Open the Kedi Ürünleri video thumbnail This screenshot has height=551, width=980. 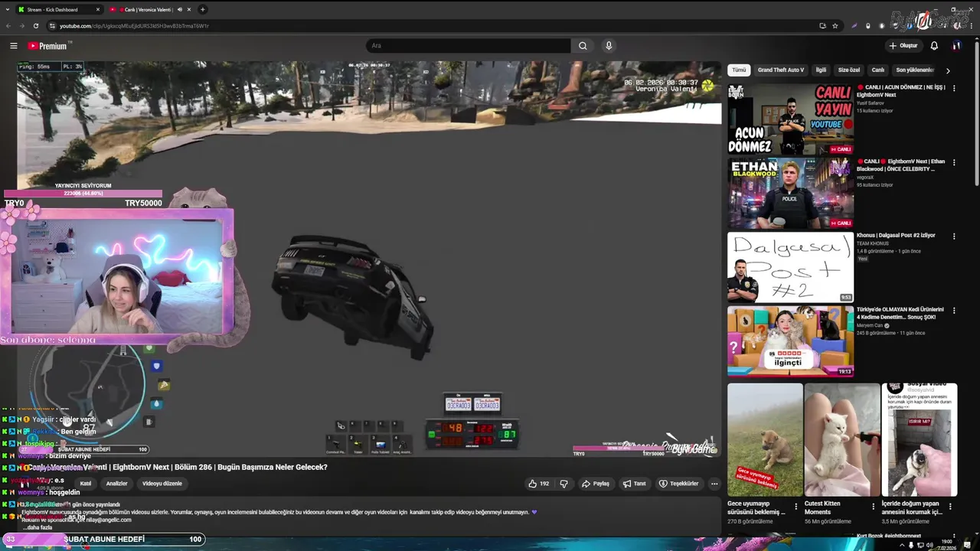[790, 341]
